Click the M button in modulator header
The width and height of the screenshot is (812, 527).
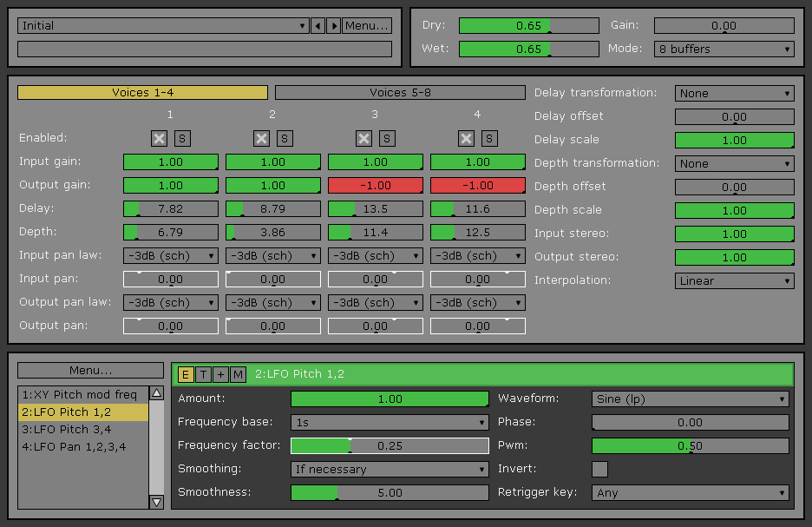(238, 374)
